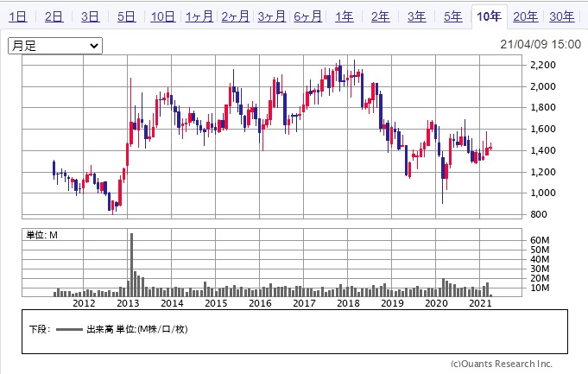588x374 pixels.
Task: Switch to the 3日 chart range
Action: click(x=91, y=16)
